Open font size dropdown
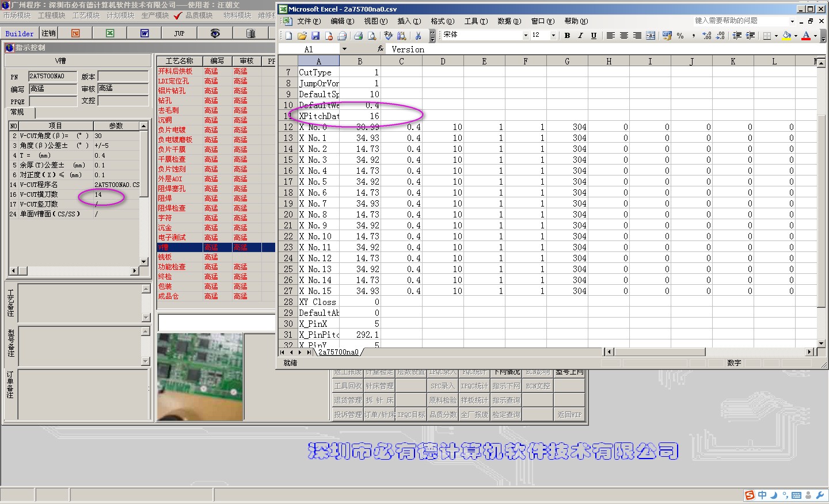The width and height of the screenshot is (829, 504). point(553,35)
